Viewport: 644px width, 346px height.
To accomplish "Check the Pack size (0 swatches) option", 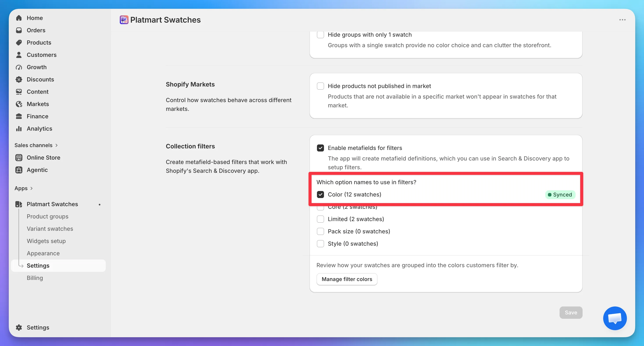I will (320, 231).
